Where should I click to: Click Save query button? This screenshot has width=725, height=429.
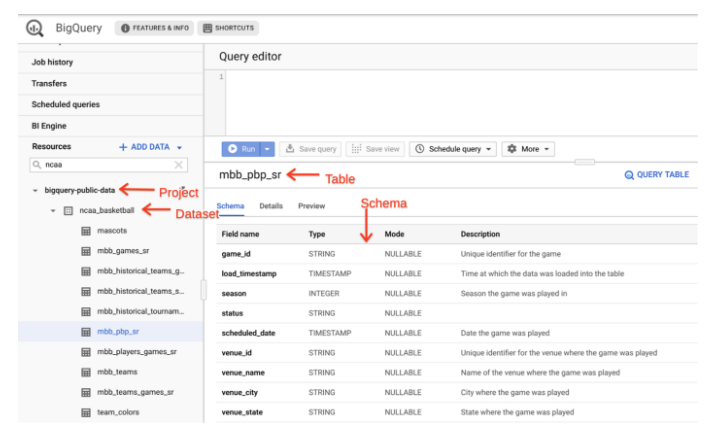pyautogui.click(x=310, y=149)
